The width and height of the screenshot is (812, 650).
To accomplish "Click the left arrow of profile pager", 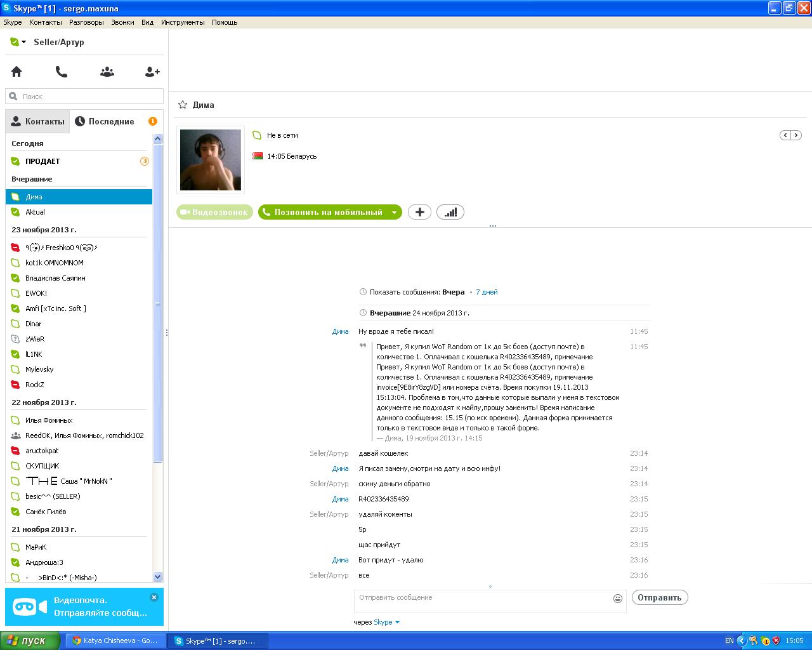I will pos(785,135).
